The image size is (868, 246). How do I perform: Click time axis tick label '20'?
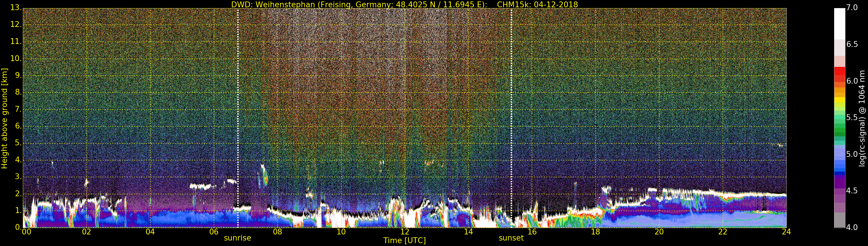point(659,232)
